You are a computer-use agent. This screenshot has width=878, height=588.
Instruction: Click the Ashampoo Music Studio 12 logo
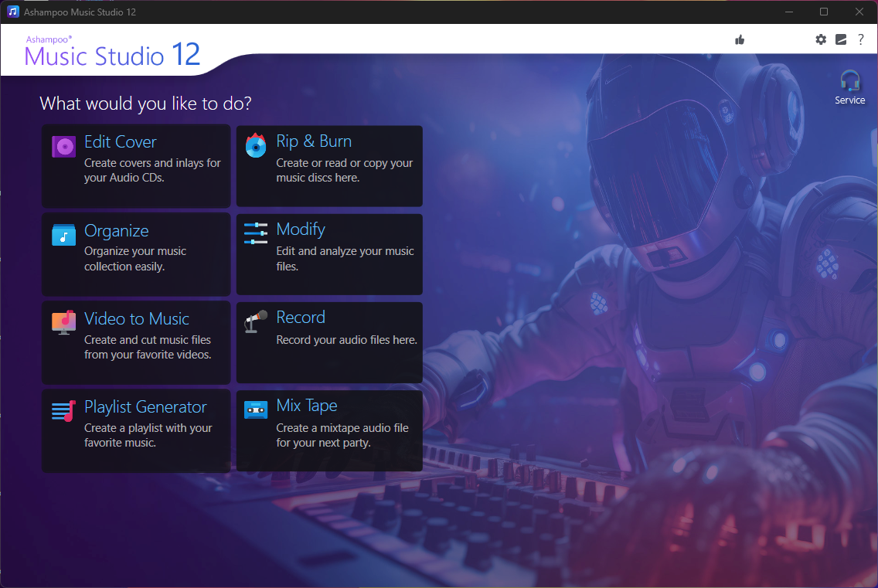pos(112,51)
